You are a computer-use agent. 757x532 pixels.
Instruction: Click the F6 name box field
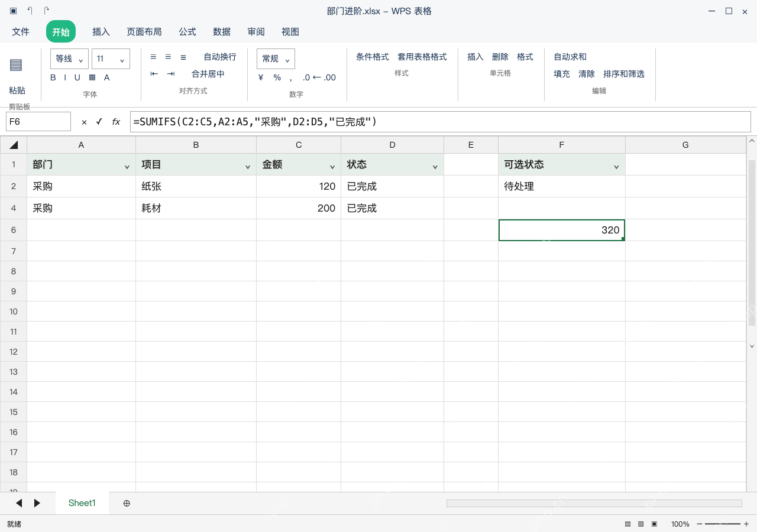(38, 122)
